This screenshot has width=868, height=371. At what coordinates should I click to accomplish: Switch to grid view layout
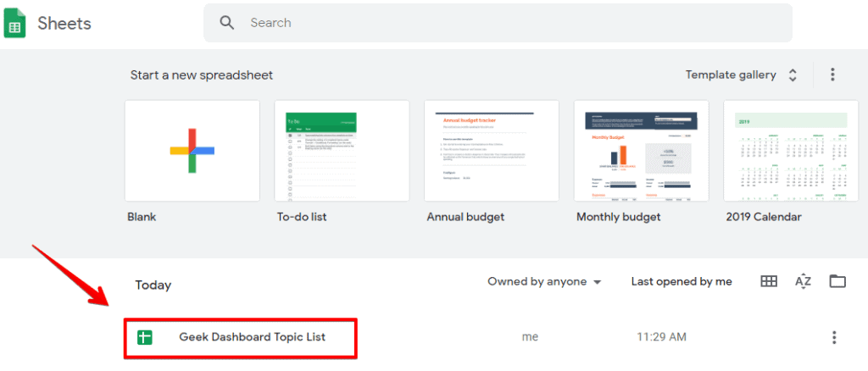coord(769,281)
